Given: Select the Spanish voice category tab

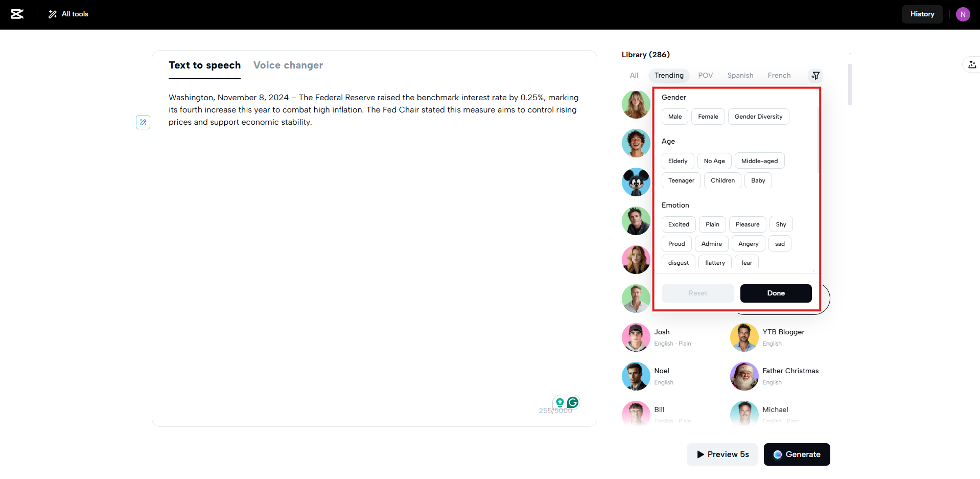Looking at the screenshot, I should [x=740, y=76].
